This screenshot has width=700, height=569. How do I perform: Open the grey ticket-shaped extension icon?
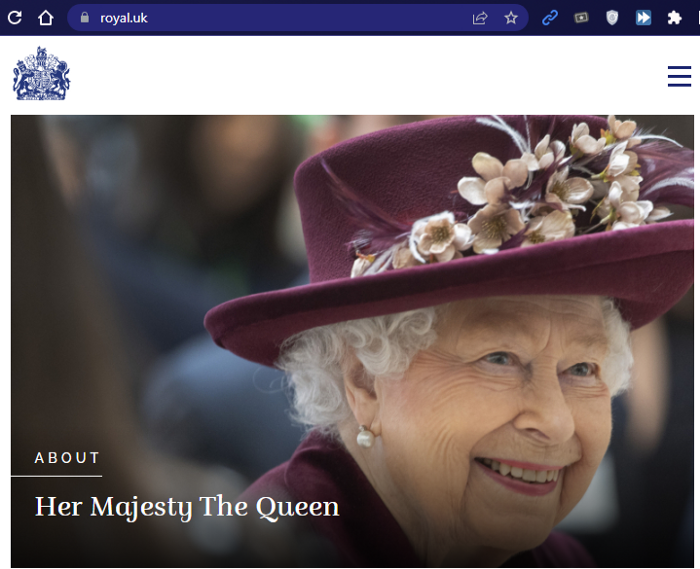click(x=581, y=18)
